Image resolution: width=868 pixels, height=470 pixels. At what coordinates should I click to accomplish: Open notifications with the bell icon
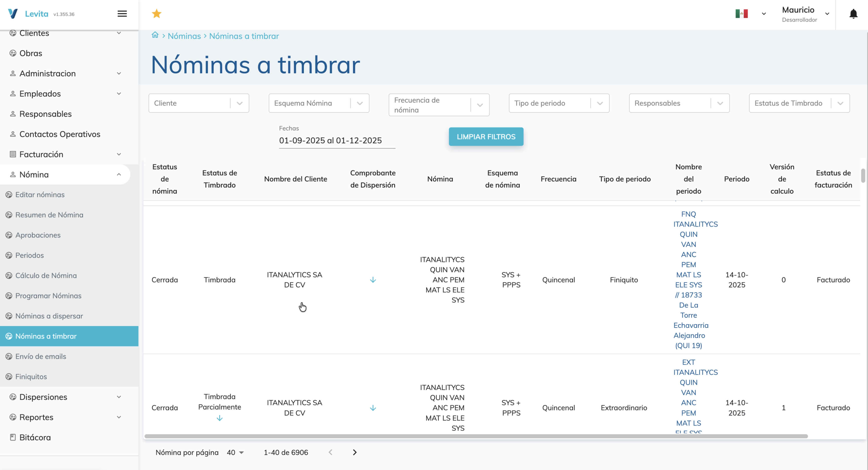[853, 14]
